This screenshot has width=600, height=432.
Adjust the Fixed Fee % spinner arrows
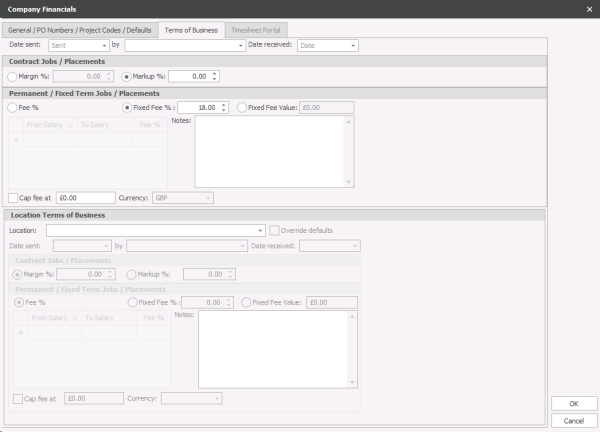pos(224,108)
